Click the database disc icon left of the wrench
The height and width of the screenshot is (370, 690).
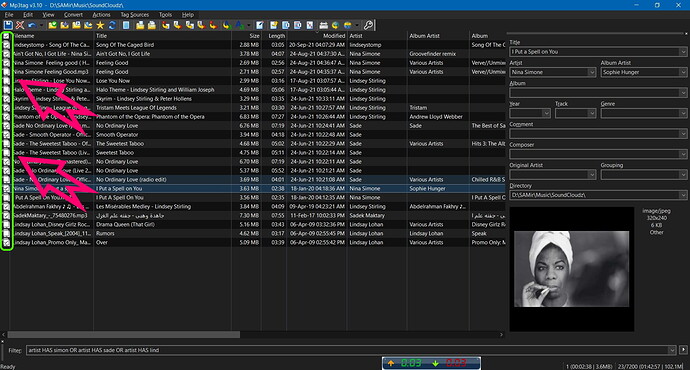pyautogui.click(x=348, y=25)
